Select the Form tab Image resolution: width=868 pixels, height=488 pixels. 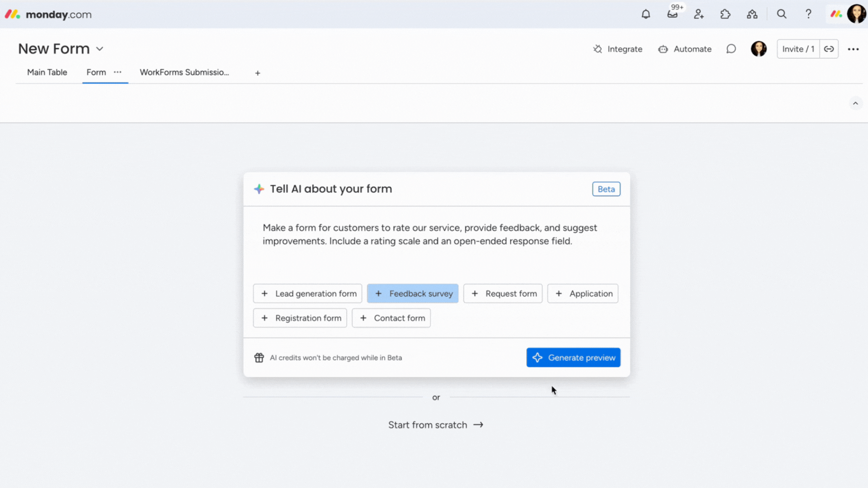(x=96, y=72)
